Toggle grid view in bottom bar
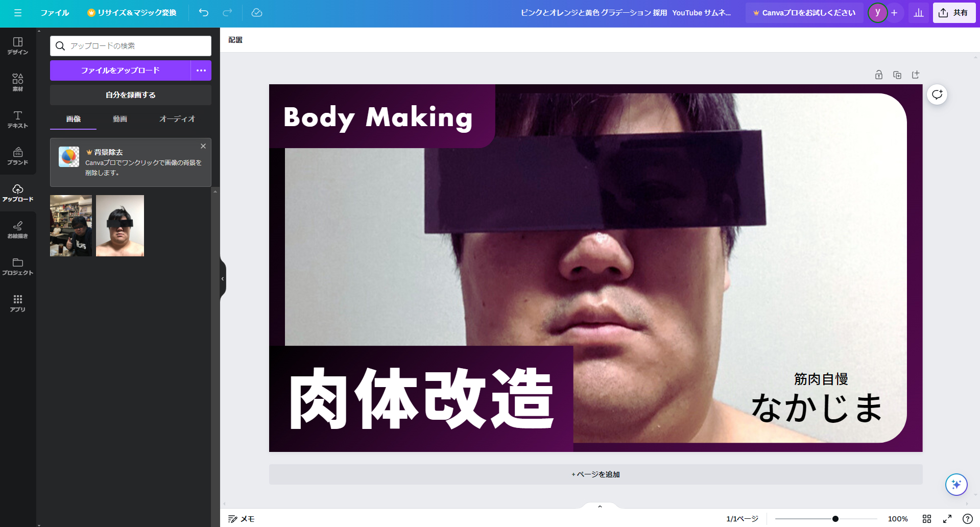 [927, 519]
